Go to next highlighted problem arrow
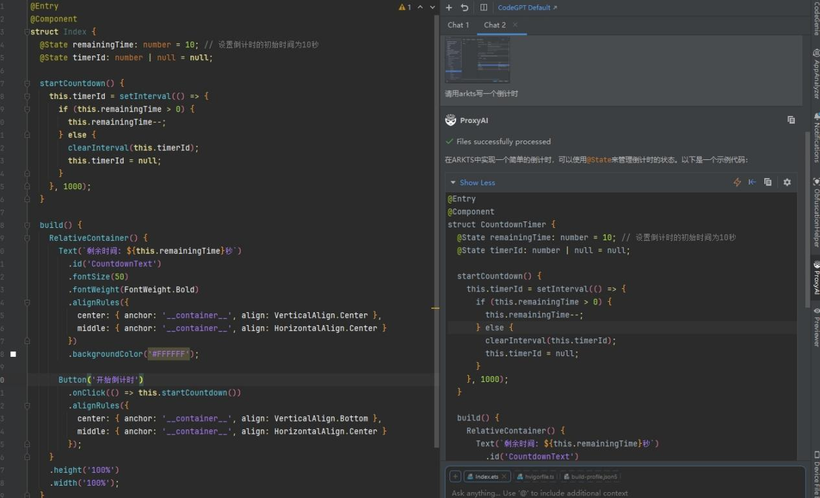This screenshot has width=820, height=498. [432, 7]
